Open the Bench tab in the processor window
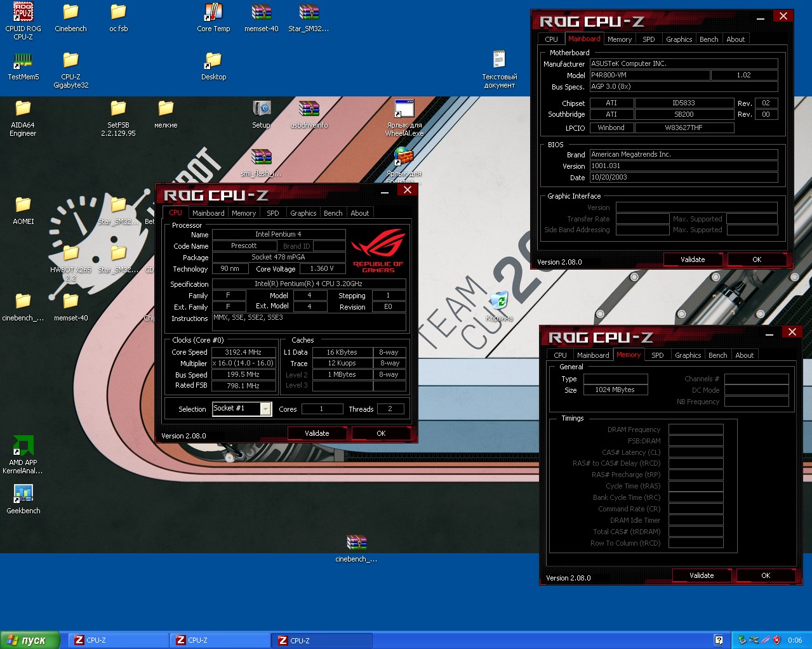Screen dimensions: 812x649 point(333,213)
